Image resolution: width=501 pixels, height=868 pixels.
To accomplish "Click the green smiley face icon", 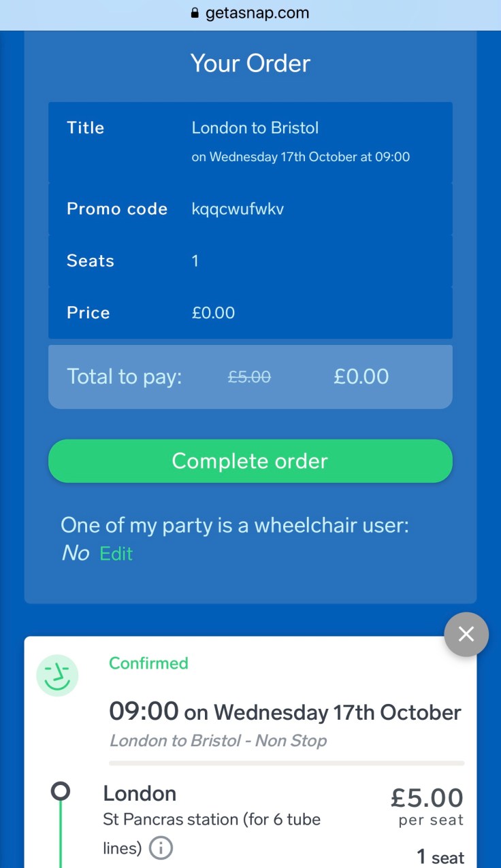I will pos(57,675).
